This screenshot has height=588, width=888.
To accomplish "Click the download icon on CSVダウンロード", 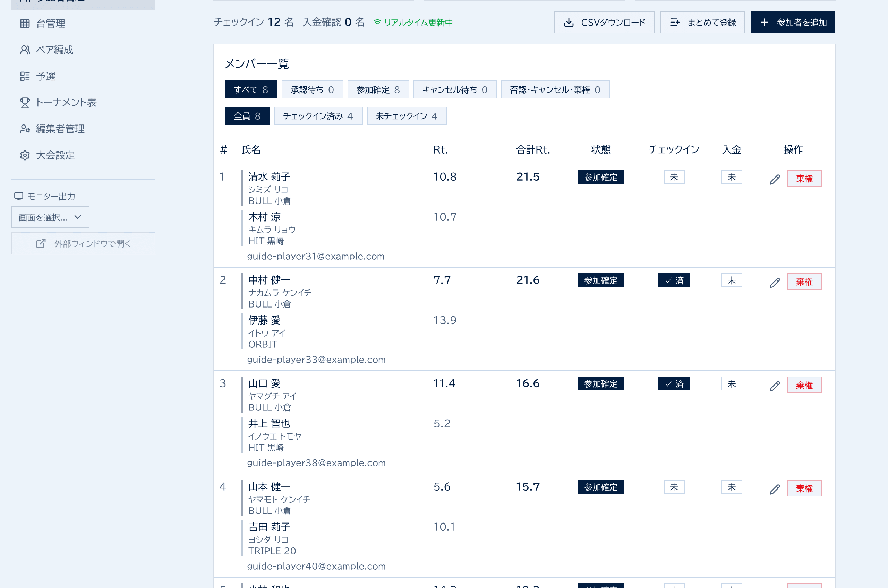I will pyautogui.click(x=569, y=23).
